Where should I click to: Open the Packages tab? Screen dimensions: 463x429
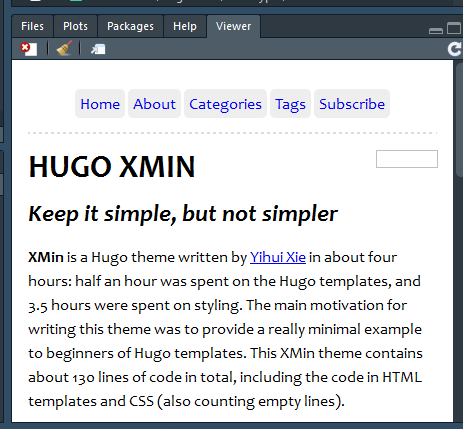(x=130, y=26)
